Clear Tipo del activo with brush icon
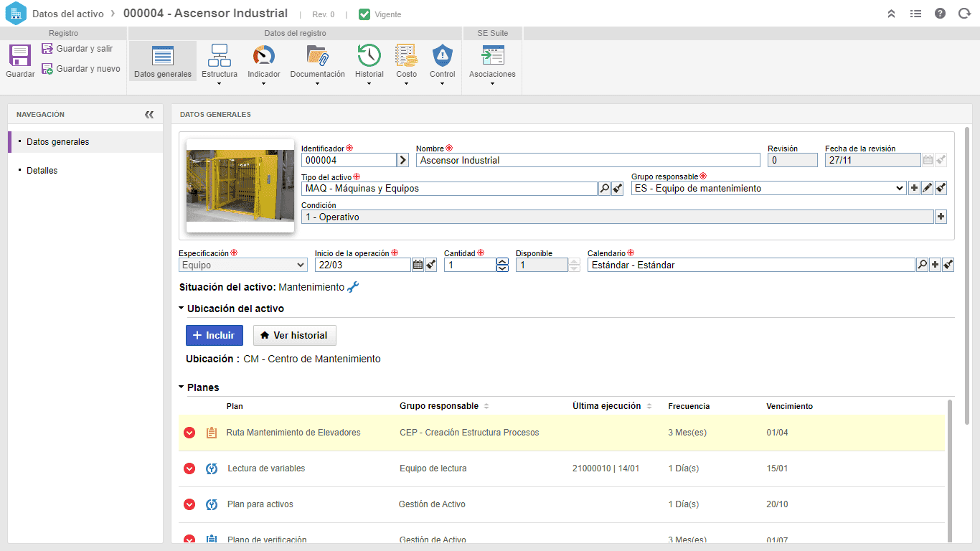The height and width of the screenshot is (551, 980). pyautogui.click(x=618, y=189)
